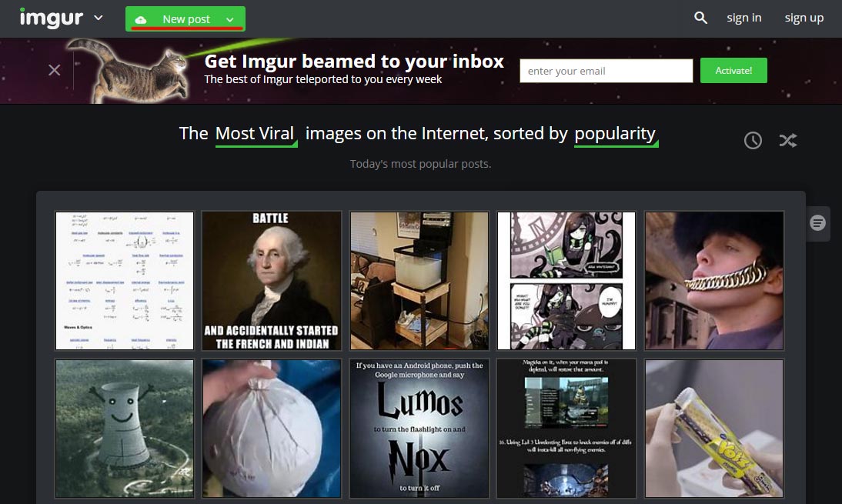Viewport: 842px width, 504px height.
Task: Open the smiling cooling tower thumbnail
Action: (x=125, y=429)
